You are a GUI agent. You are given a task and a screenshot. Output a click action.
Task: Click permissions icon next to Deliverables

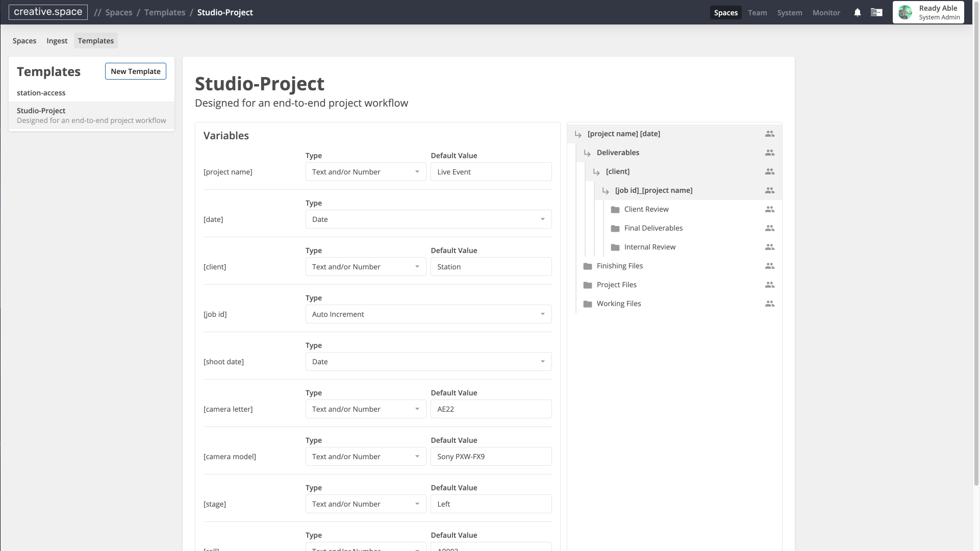(769, 152)
